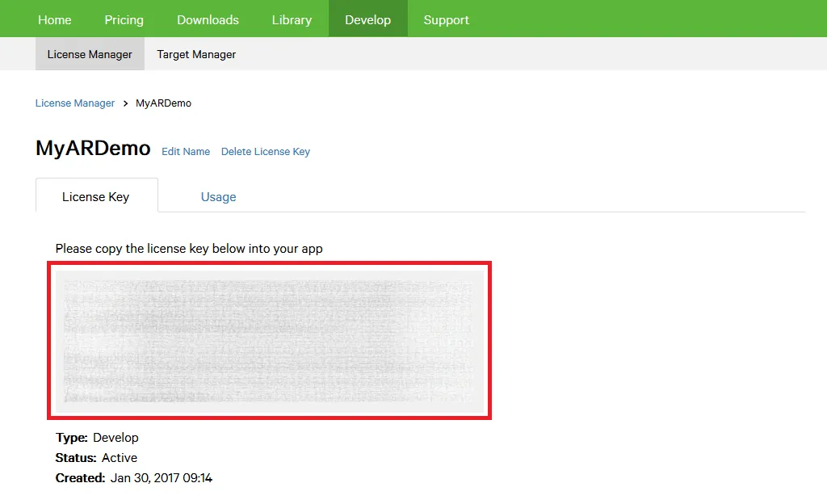Click the large MyARDemo page heading
The width and height of the screenshot is (827, 504).
pyautogui.click(x=93, y=149)
